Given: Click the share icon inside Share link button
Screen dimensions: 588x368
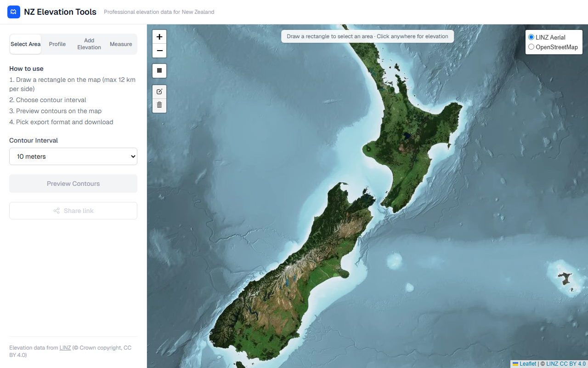Looking at the screenshot, I should 56,211.
